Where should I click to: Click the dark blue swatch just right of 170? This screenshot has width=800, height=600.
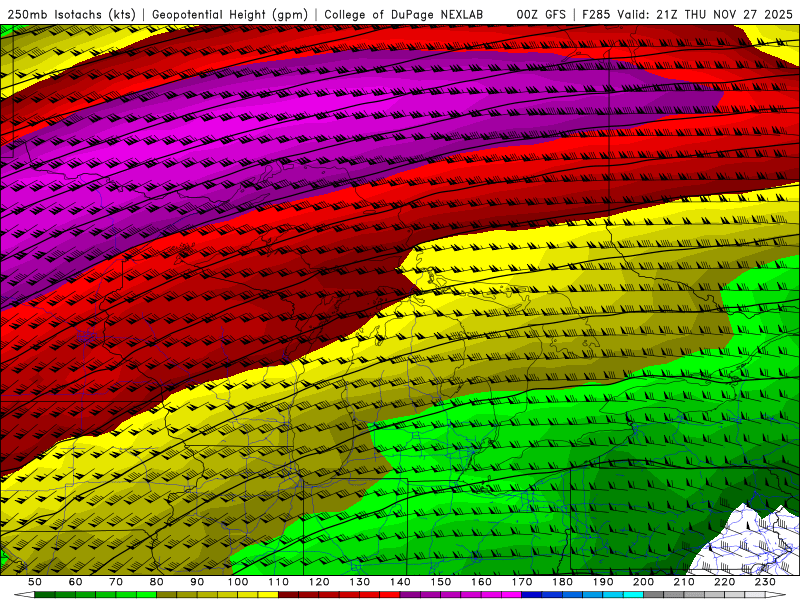532,595
